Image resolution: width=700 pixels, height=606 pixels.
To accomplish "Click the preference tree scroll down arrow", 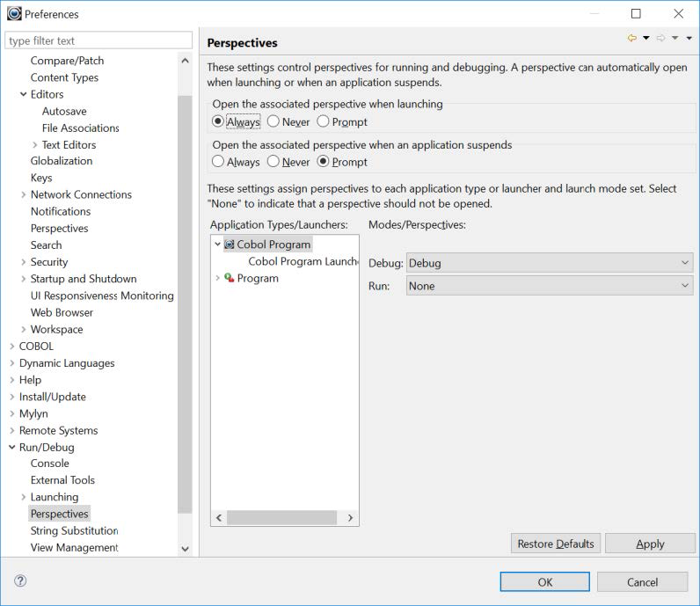I will point(186,549).
